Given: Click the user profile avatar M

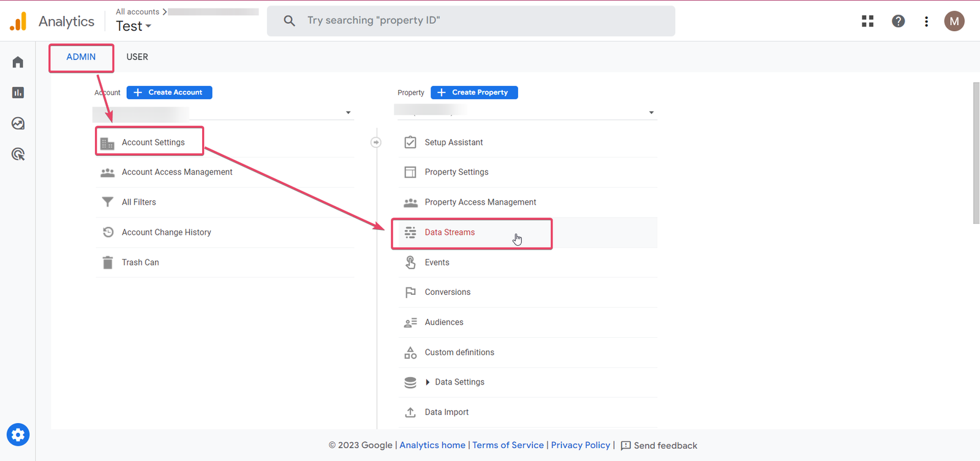Looking at the screenshot, I should click(954, 21).
